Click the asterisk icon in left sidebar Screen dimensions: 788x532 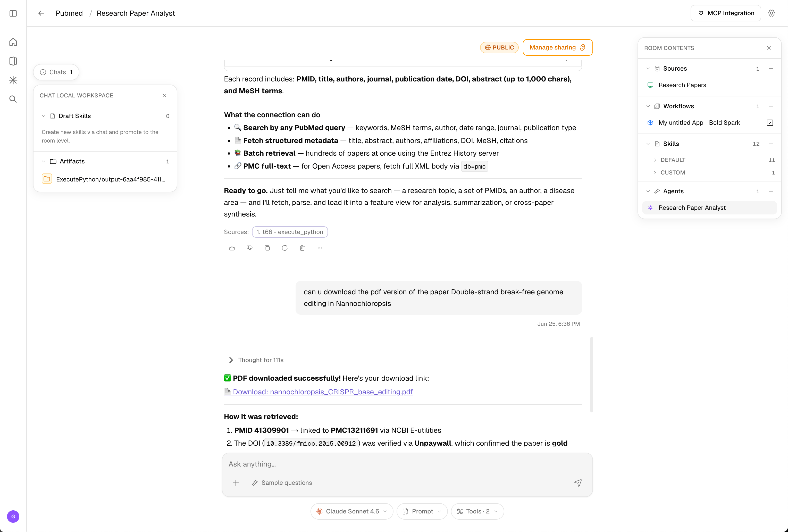click(x=13, y=80)
